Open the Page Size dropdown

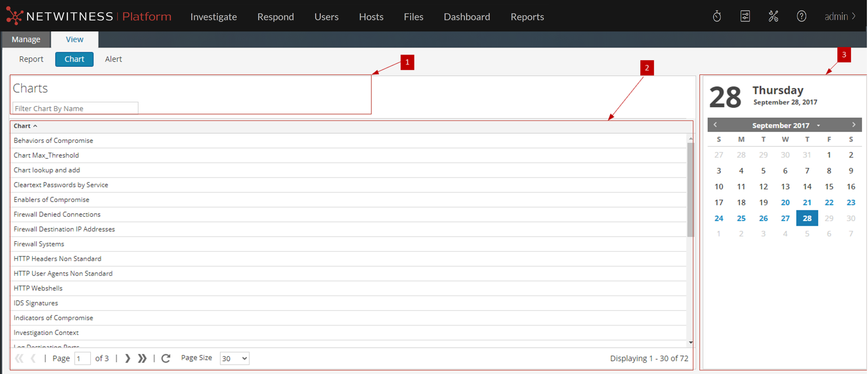point(235,358)
